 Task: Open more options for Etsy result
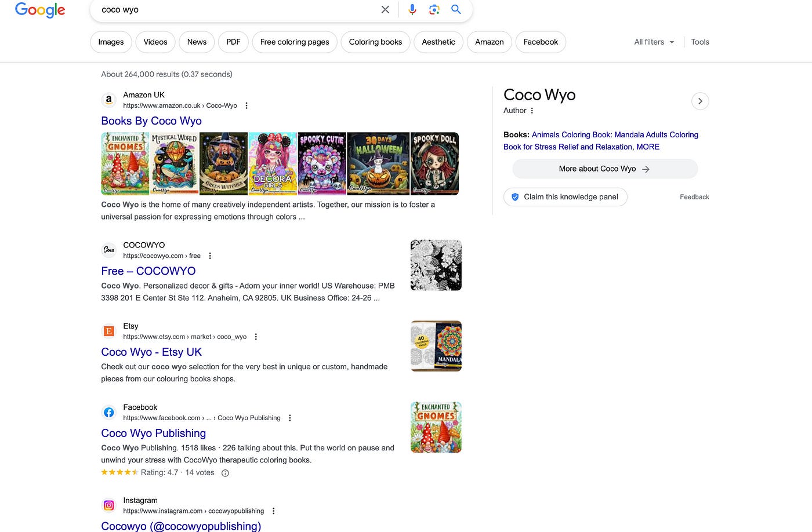click(256, 337)
